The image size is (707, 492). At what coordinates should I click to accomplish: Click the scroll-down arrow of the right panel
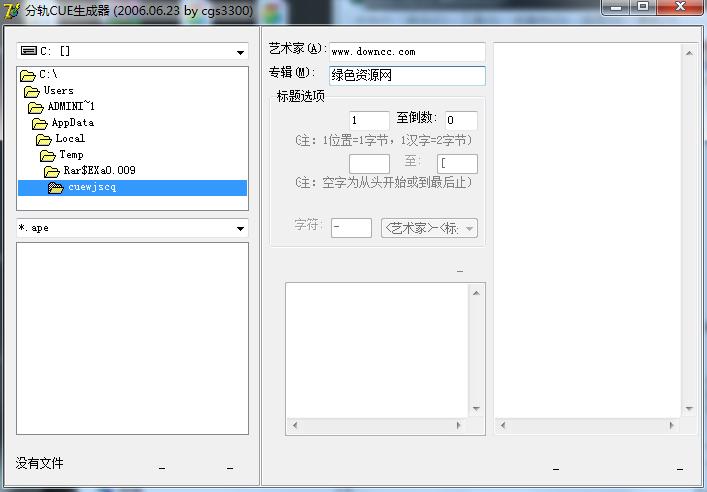click(689, 409)
